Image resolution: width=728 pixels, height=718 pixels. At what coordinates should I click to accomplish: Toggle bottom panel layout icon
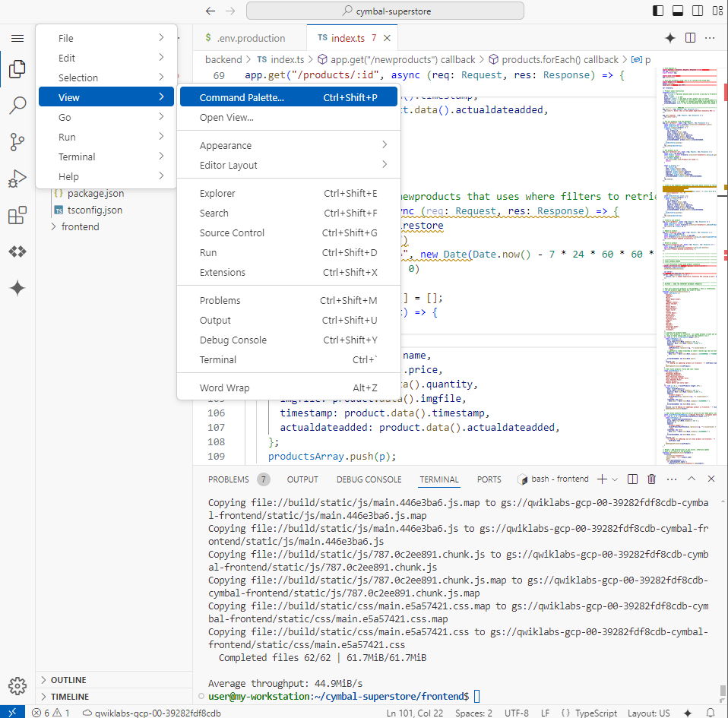tap(678, 11)
